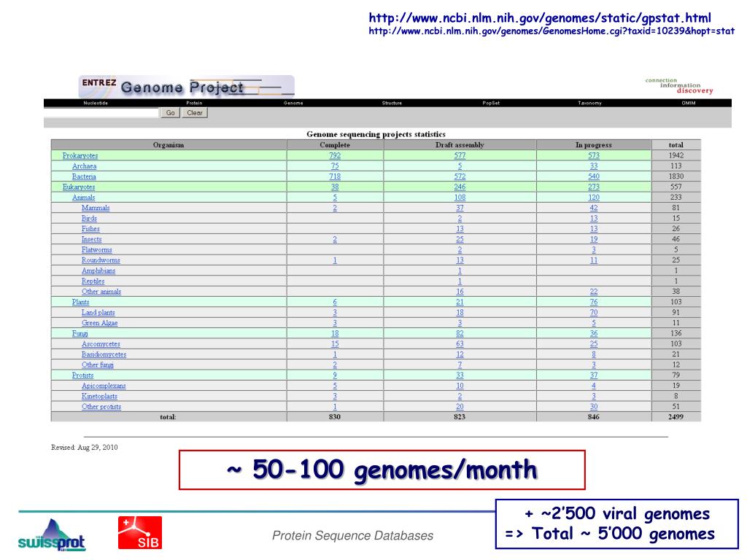Open Plants in progress count 76
Screen dimensions: 747x560
pyautogui.click(x=594, y=303)
